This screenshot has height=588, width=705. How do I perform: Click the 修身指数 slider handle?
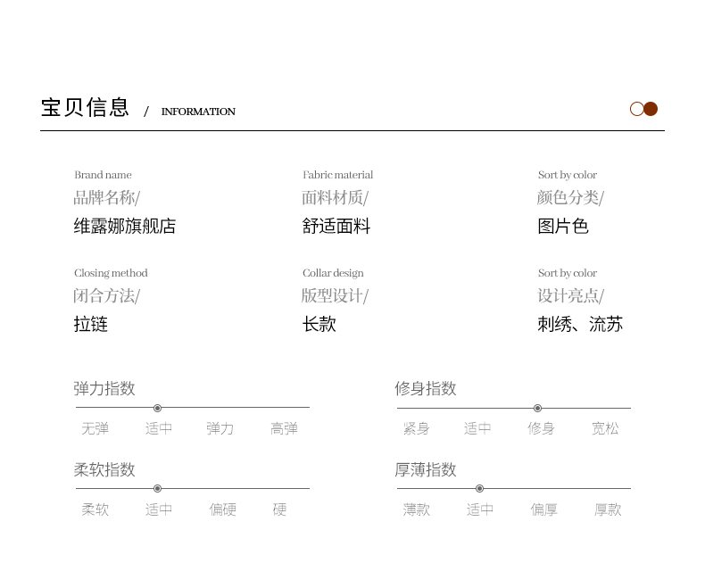537,408
